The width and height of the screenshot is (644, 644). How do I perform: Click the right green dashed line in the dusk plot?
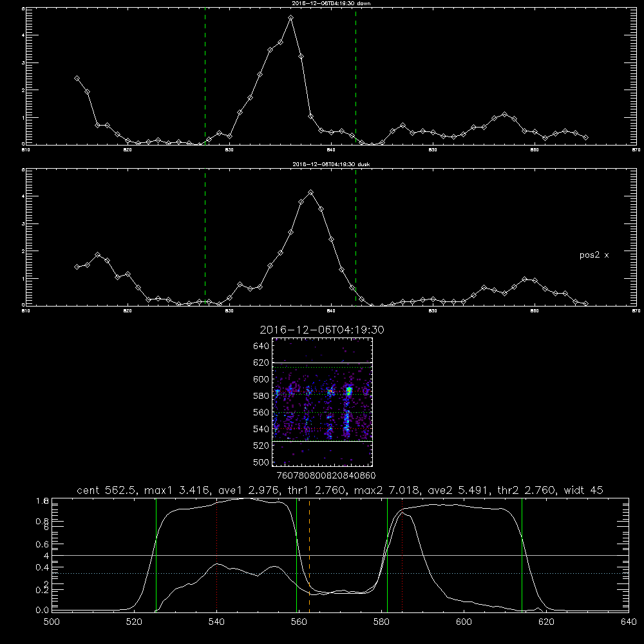tap(355, 238)
